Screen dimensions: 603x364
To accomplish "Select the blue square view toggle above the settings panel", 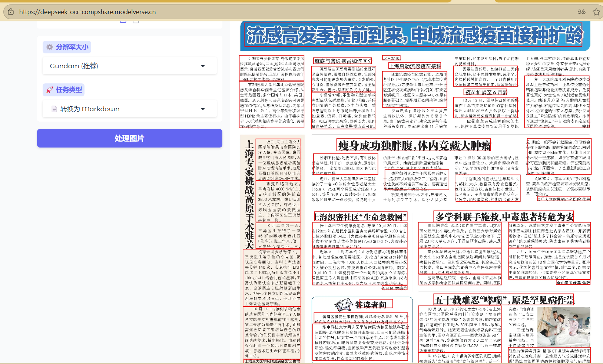I will pos(123,22).
